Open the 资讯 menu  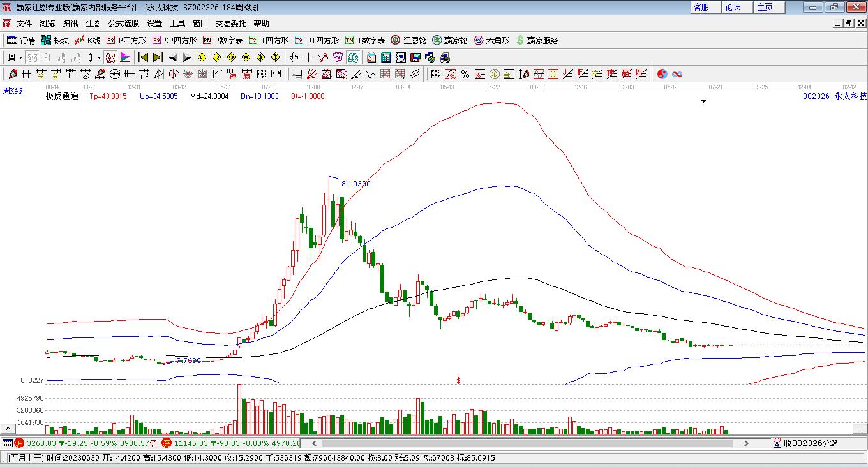[x=70, y=24]
